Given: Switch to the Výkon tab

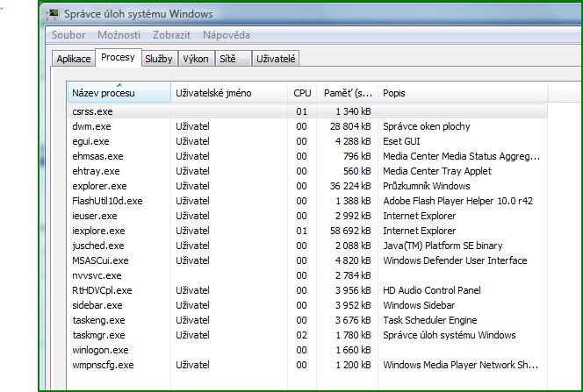Looking at the screenshot, I should pos(196,59).
